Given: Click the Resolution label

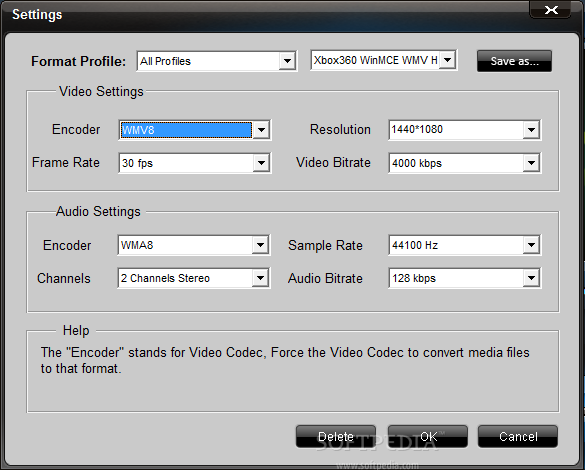Looking at the screenshot, I should tap(340, 129).
